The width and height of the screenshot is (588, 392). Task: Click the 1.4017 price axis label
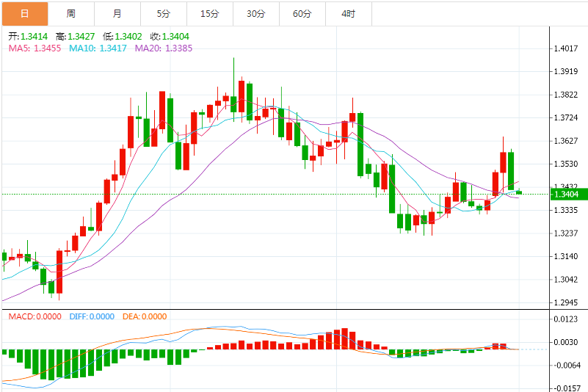(566, 48)
